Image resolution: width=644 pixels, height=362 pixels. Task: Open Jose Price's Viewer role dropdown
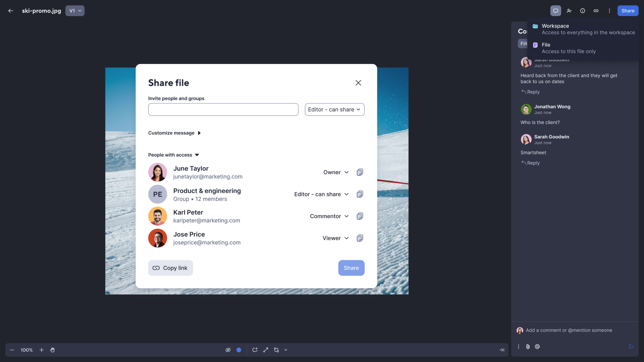click(336, 238)
